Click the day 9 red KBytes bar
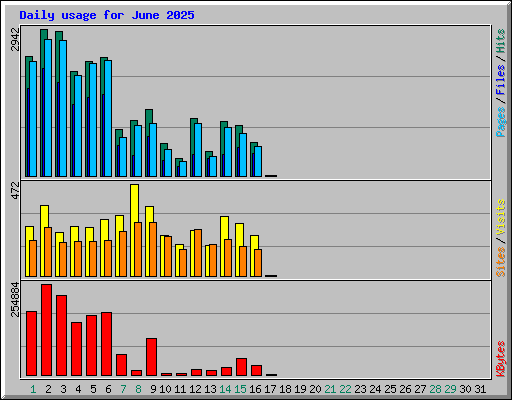 pyautogui.click(x=151, y=357)
